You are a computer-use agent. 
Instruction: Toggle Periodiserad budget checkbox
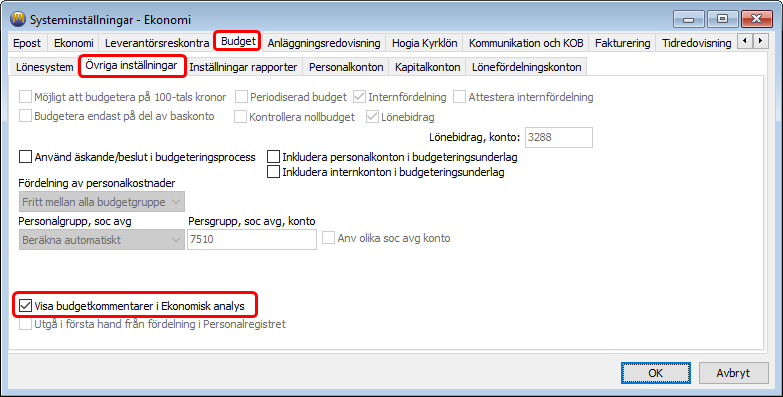(241, 97)
